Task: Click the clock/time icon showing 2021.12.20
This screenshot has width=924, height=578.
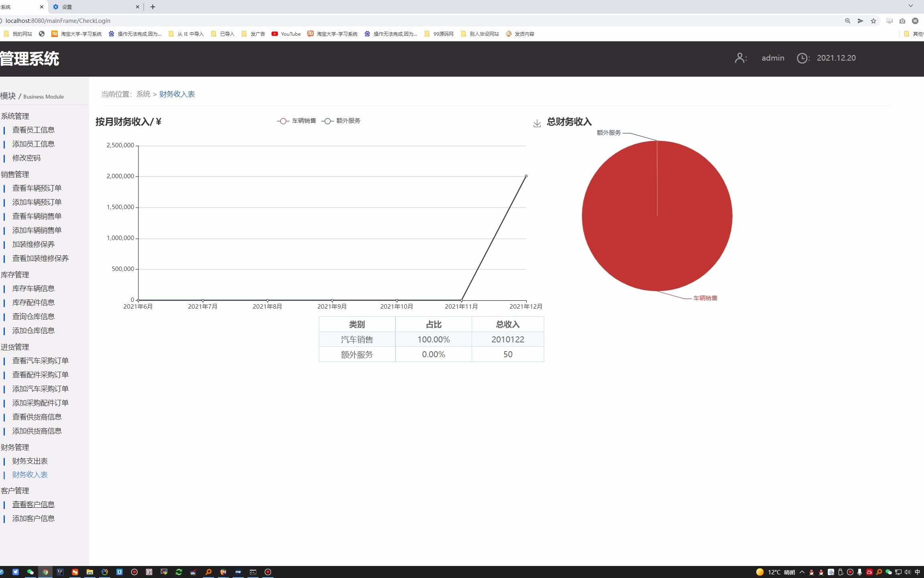Action: pyautogui.click(x=803, y=58)
